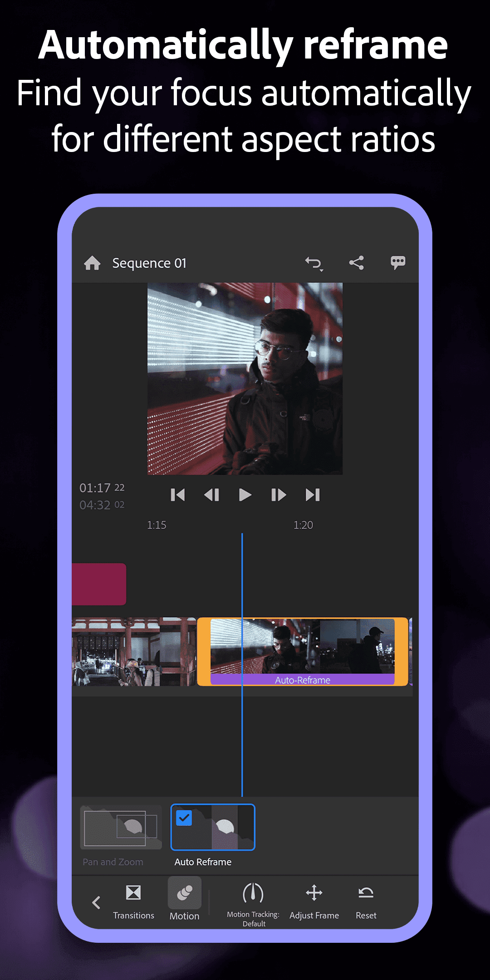Open the share icon

pos(356,263)
